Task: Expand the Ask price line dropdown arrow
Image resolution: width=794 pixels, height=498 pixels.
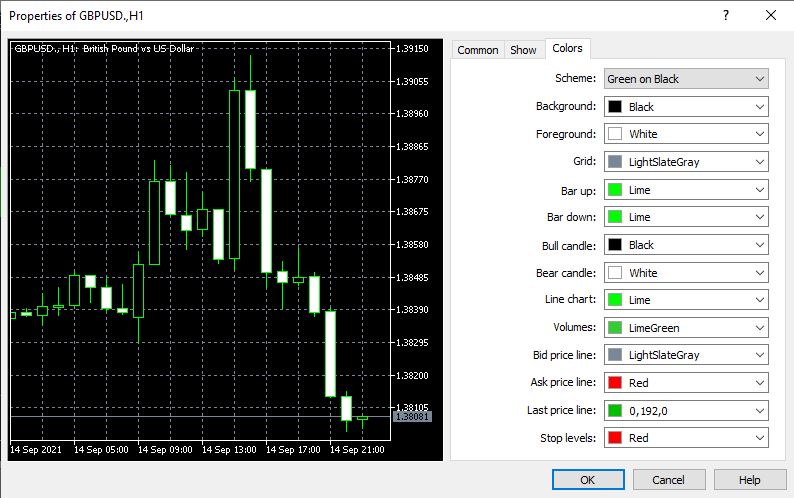Action: (x=760, y=383)
